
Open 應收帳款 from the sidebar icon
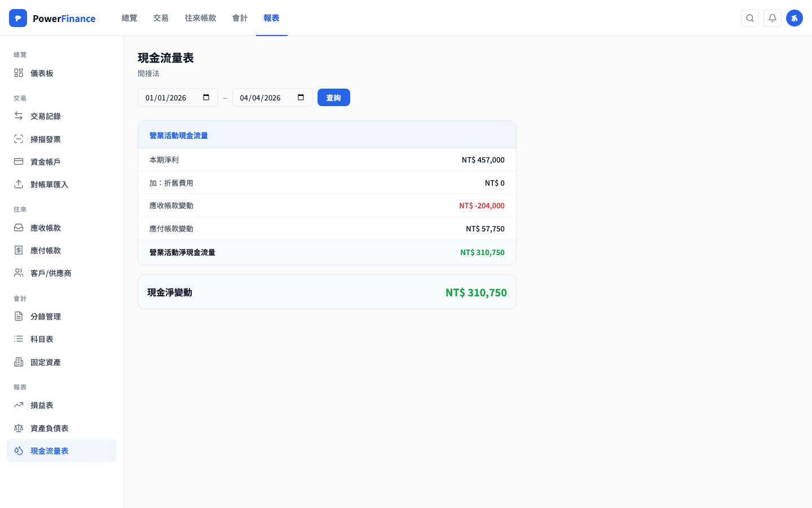click(18, 227)
